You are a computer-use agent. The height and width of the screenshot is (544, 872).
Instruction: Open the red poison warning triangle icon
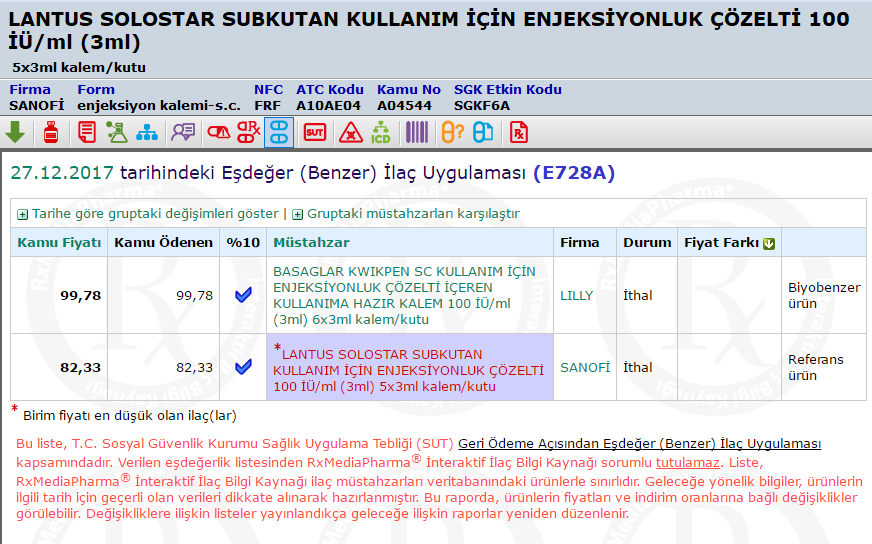tap(349, 132)
